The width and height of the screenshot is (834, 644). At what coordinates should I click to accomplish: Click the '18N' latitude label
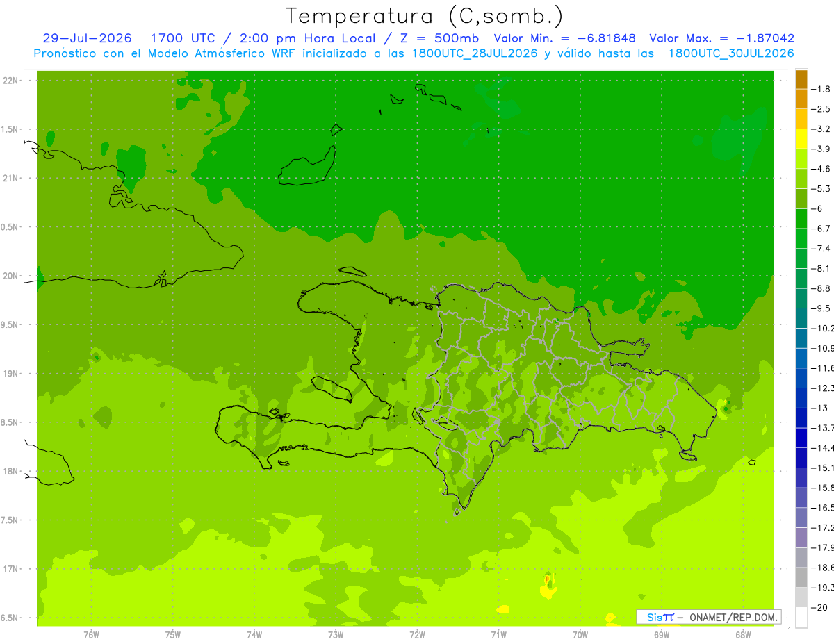(11, 472)
